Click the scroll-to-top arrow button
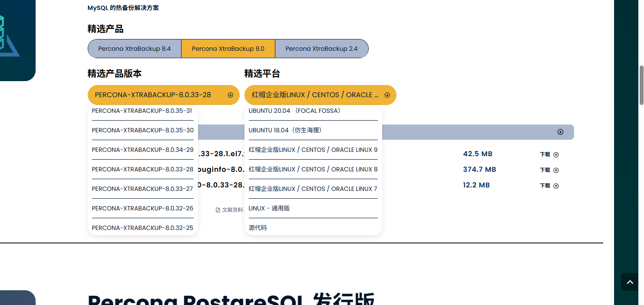The height and width of the screenshot is (305, 644). point(630,282)
